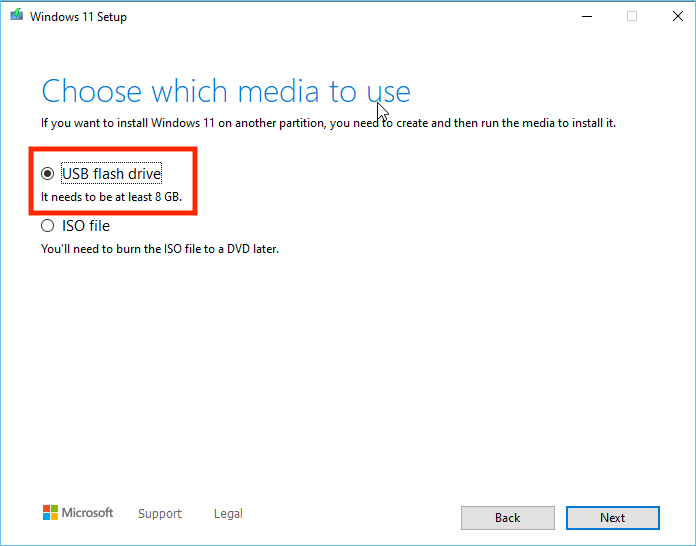Go back with the Back button
Screen dimensions: 696x546
pyautogui.click(x=507, y=518)
